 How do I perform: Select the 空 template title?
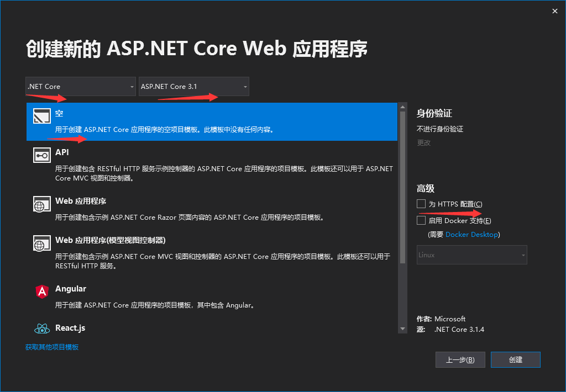[59, 114]
